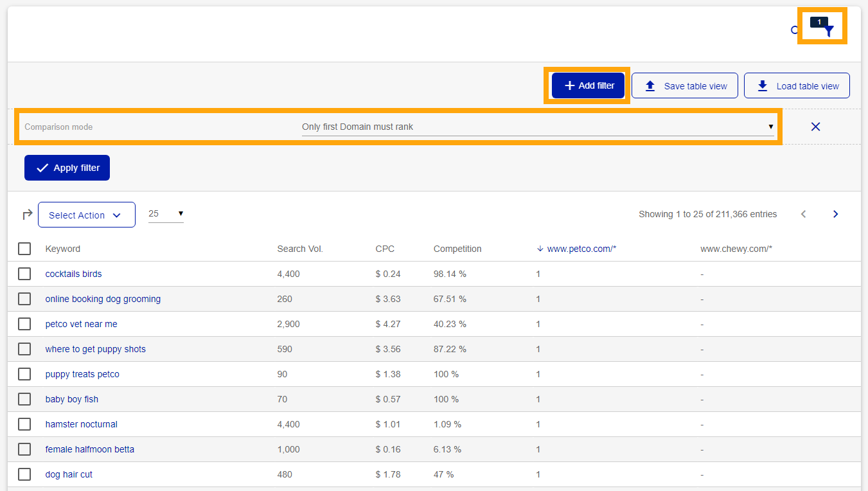Image resolution: width=868 pixels, height=491 pixels.
Task: Select the petco vet near me row checkbox
Action: pos(24,324)
